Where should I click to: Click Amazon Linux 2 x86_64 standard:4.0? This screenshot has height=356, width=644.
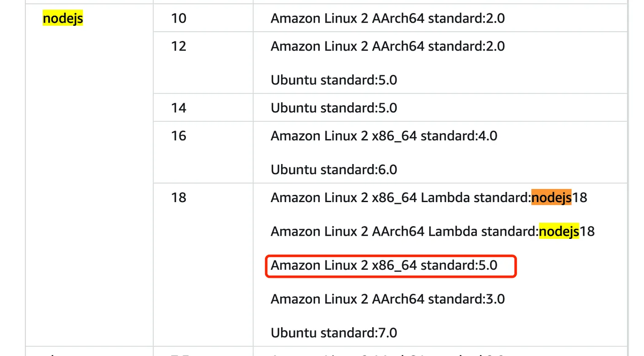[x=384, y=136]
